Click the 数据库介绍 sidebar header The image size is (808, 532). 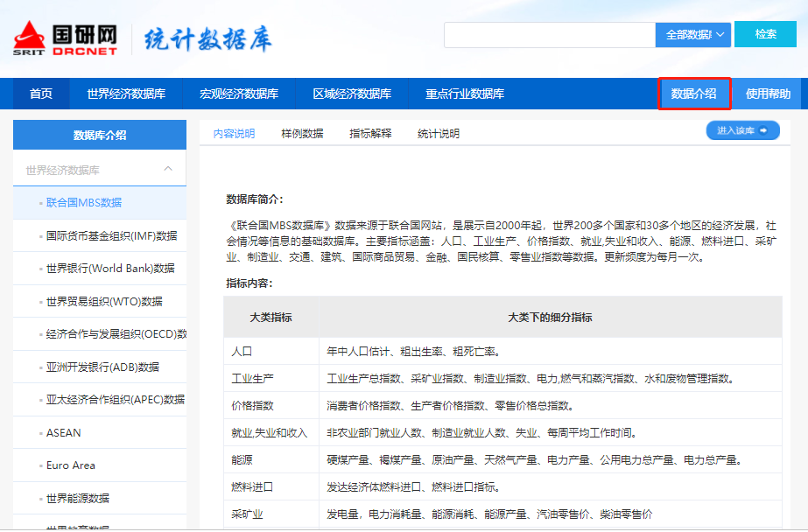click(100, 135)
